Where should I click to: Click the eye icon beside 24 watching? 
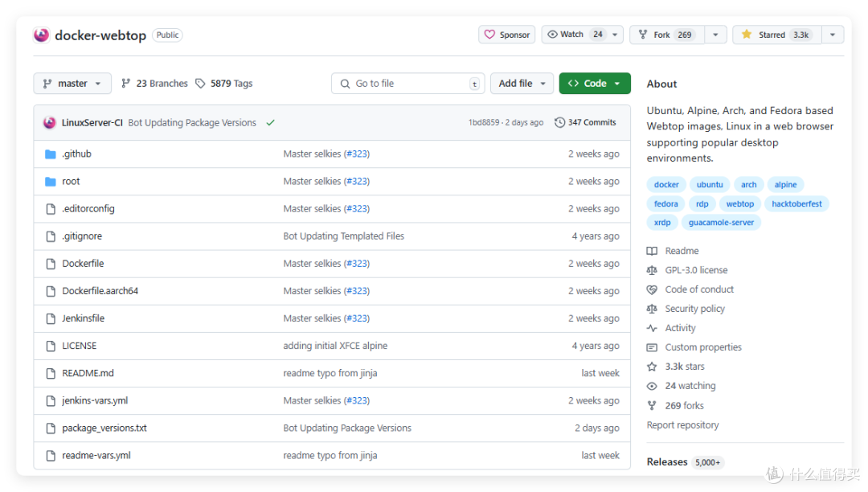[652, 387]
